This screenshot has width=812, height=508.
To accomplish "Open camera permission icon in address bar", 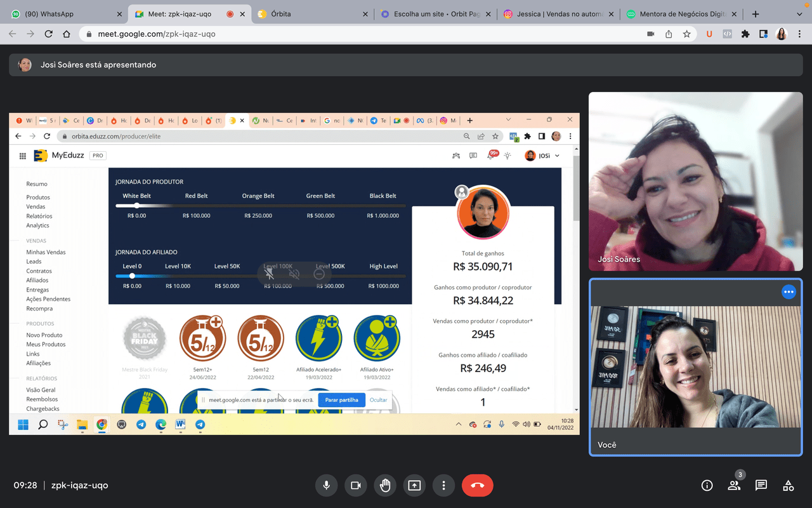I will (650, 34).
